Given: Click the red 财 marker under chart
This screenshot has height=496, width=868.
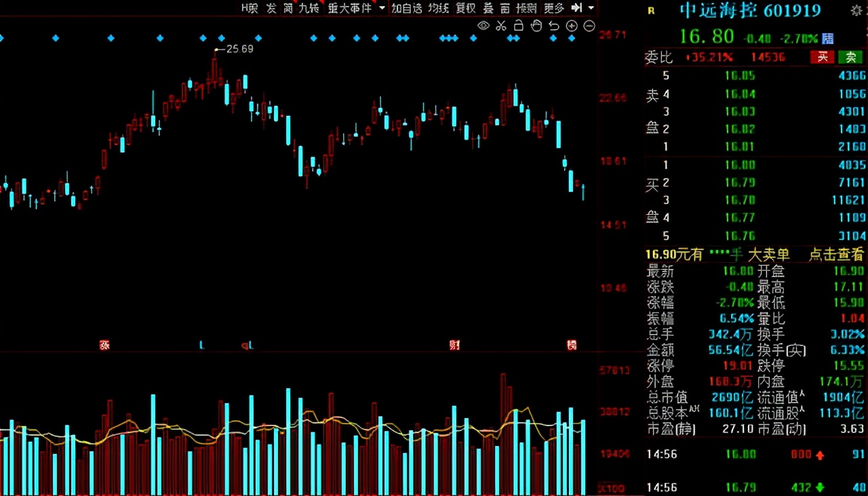Looking at the screenshot, I should click(454, 345).
